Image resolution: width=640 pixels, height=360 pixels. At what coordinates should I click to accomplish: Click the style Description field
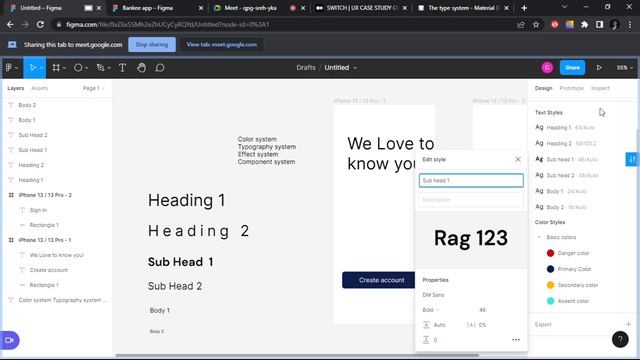[x=471, y=200]
